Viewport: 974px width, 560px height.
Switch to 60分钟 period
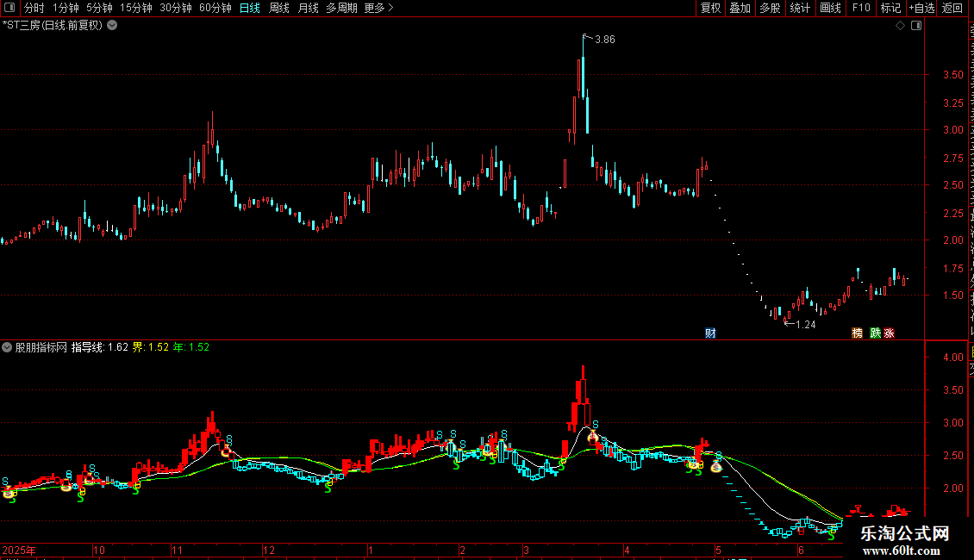point(215,8)
